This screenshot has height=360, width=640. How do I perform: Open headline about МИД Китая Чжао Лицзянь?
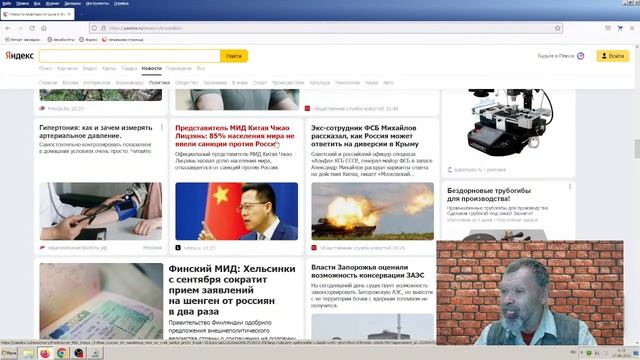click(235, 136)
